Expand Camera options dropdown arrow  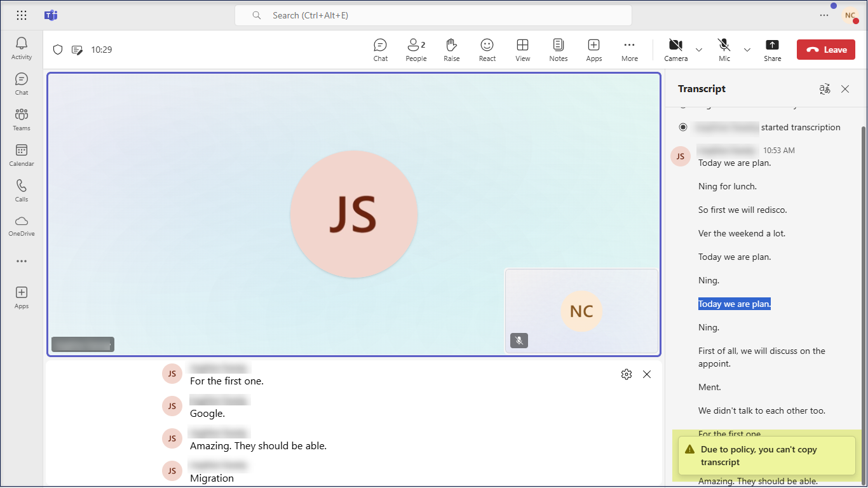699,50
